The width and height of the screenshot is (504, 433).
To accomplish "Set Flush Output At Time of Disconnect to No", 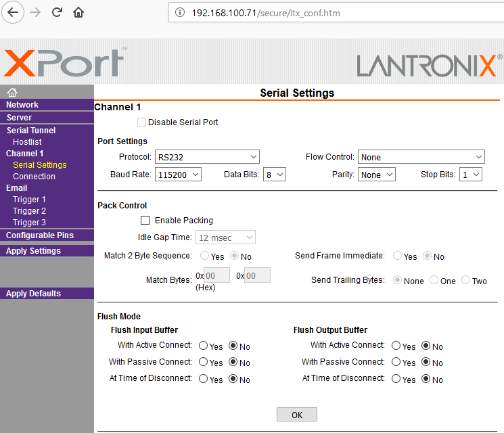I will (426, 379).
